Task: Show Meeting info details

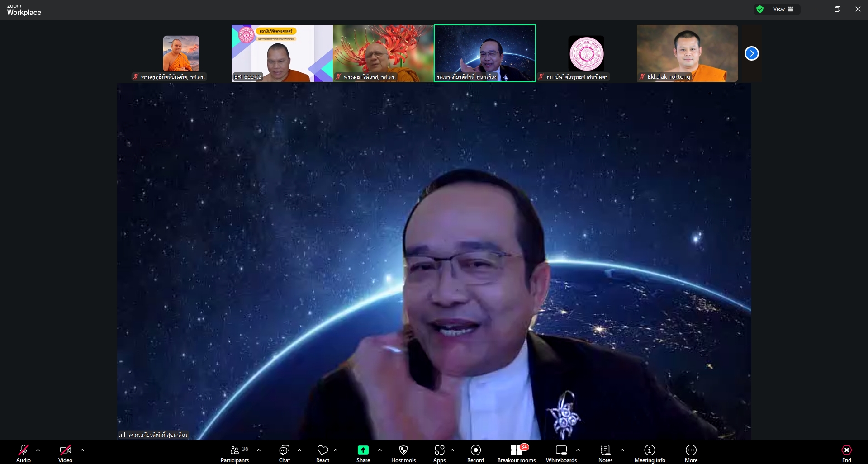Action: [x=650, y=453]
